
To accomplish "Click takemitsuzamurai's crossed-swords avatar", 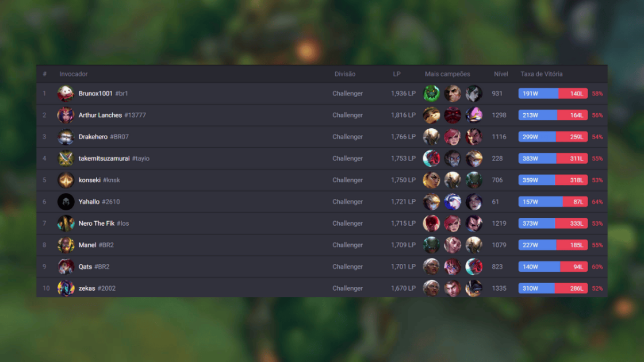I will [66, 159].
